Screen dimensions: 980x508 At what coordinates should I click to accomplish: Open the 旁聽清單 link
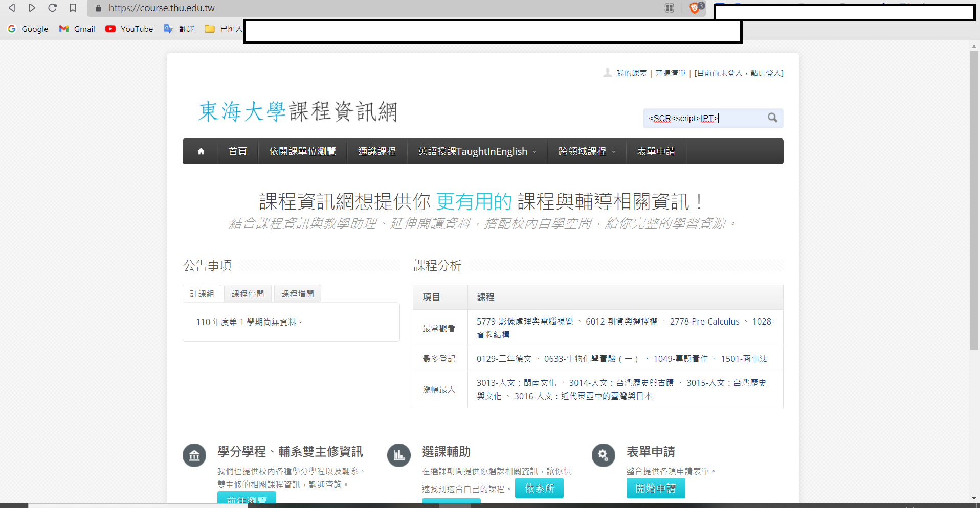pyautogui.click(x=670, y=73)
